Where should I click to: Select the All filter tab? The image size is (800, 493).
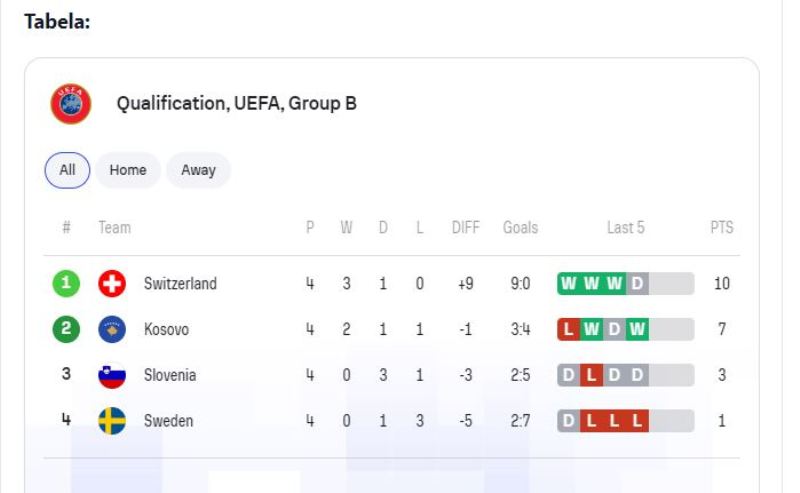point(67,170)
